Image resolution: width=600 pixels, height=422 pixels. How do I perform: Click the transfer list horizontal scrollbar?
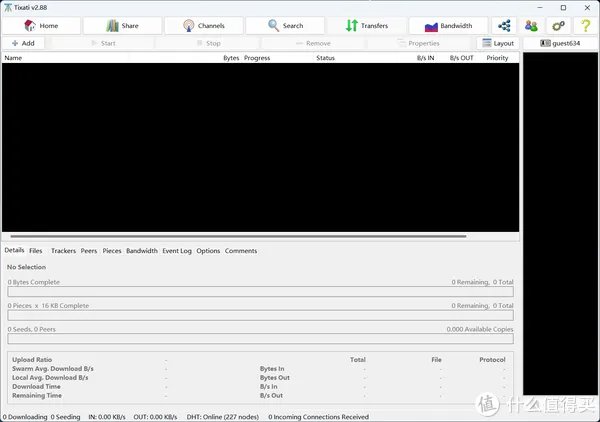click(235, 236)
